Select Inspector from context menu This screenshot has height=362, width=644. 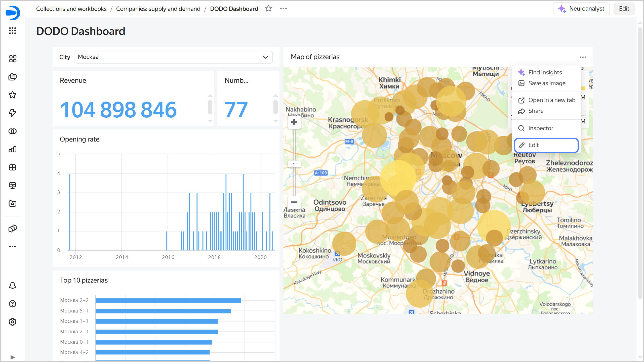[540, 128]
